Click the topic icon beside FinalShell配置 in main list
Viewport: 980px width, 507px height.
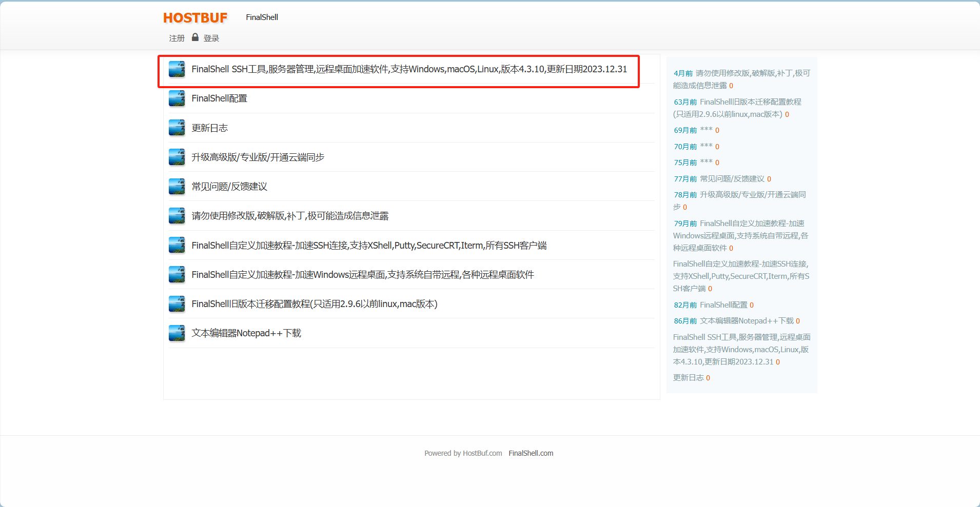point(177,98)
